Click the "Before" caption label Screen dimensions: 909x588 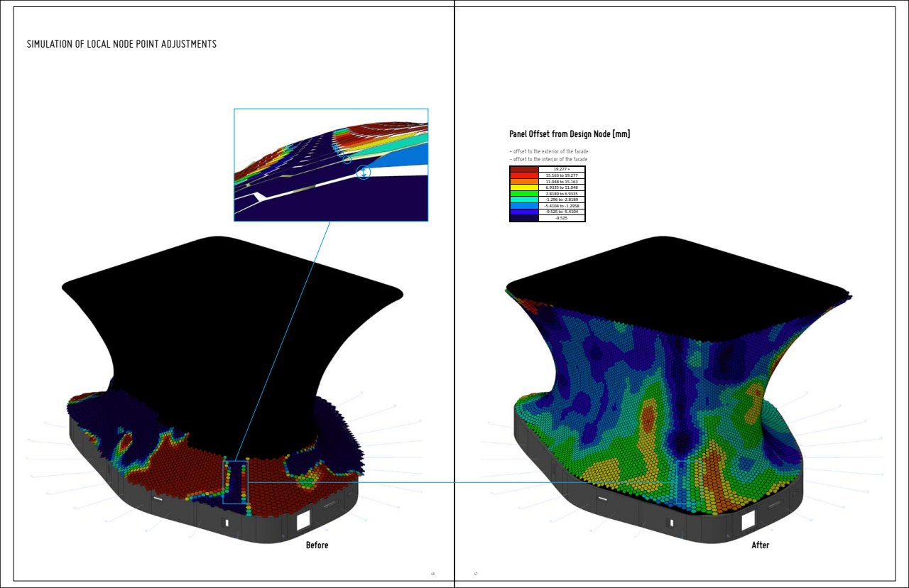[x=317, y=545]
